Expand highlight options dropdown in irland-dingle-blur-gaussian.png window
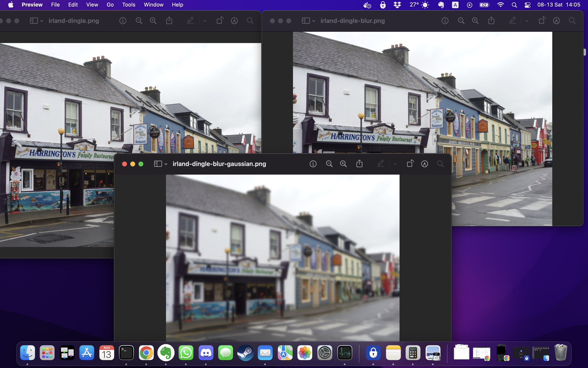 click(395, 164)
